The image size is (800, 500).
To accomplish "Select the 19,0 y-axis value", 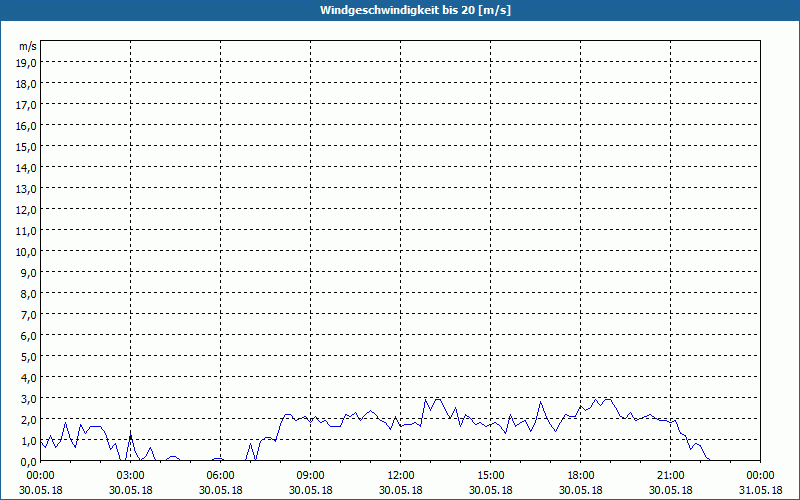I will (28, 63).
